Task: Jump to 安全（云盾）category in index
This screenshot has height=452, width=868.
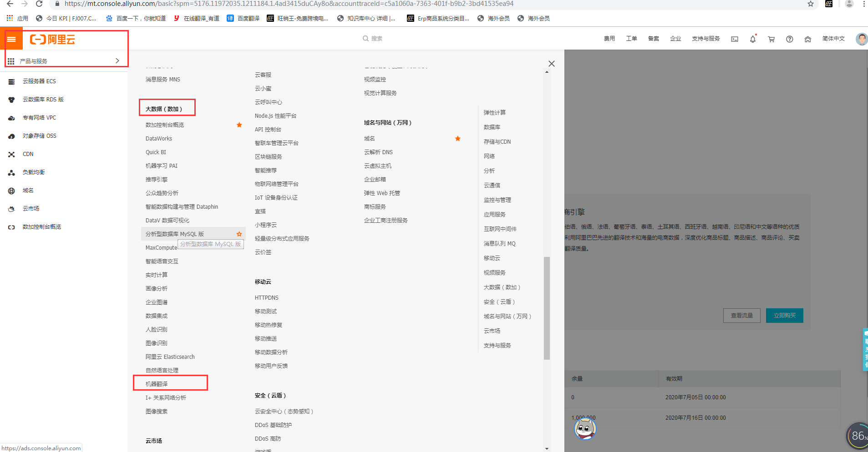Action: [499, 302]
